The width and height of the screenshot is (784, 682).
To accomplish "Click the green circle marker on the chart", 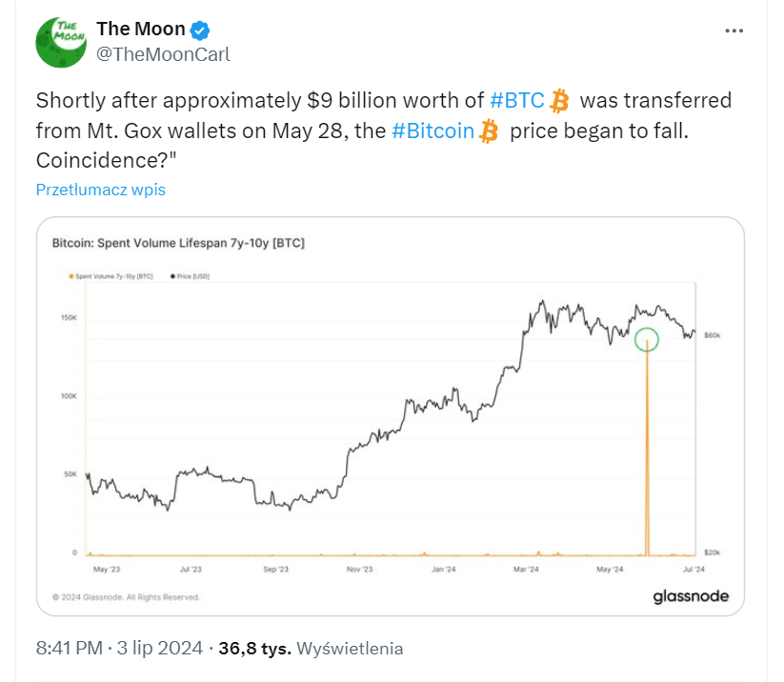I will pyautogui.click(x=646, y=339).
